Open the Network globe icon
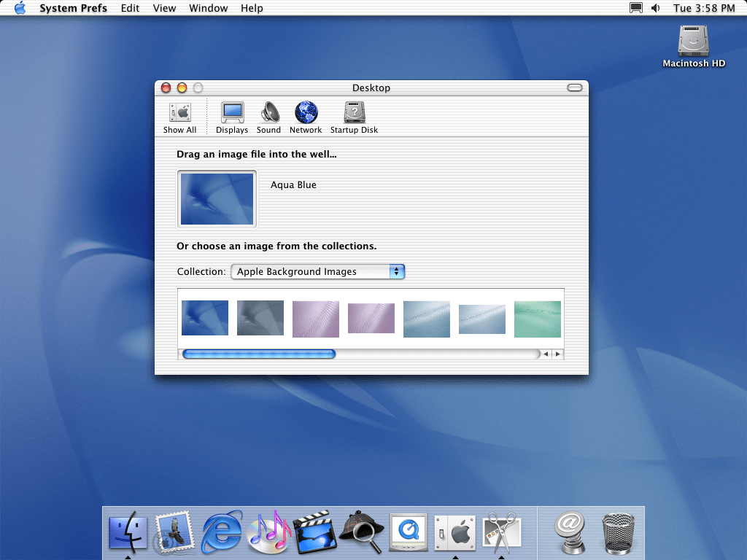 [x=306, y=117]
